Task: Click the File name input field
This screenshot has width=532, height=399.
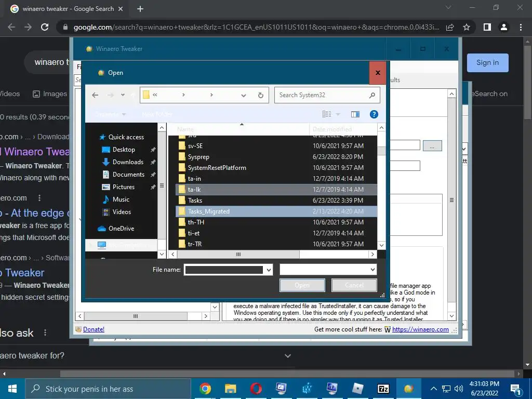Action: coord(224,270)
